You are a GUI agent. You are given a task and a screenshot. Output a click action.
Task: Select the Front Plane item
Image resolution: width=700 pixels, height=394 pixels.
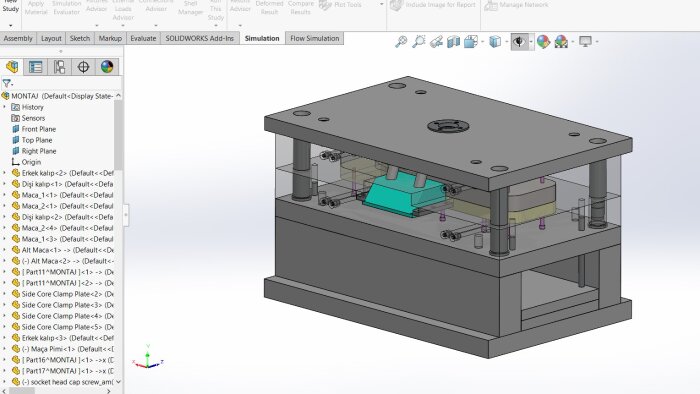pyautogui.click(x=34, y=129)
